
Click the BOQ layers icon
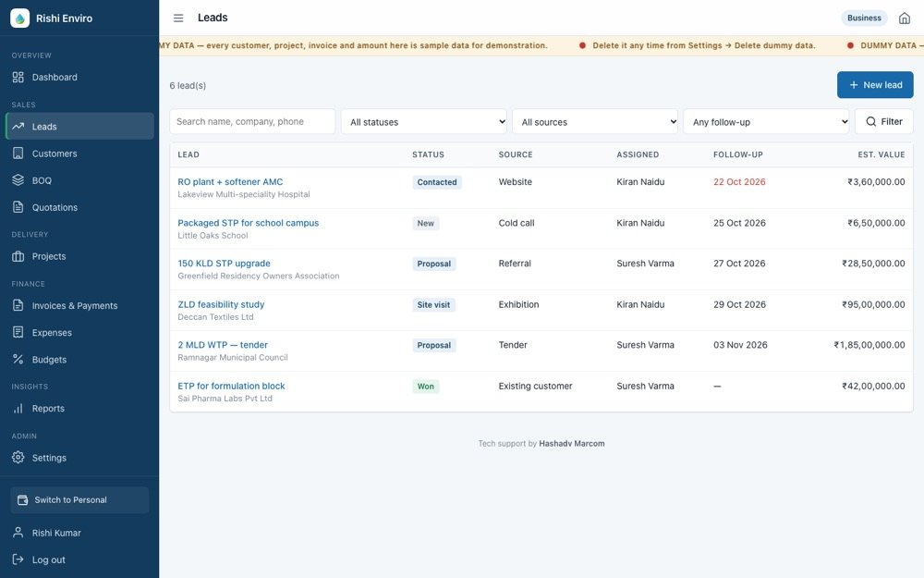18,180
